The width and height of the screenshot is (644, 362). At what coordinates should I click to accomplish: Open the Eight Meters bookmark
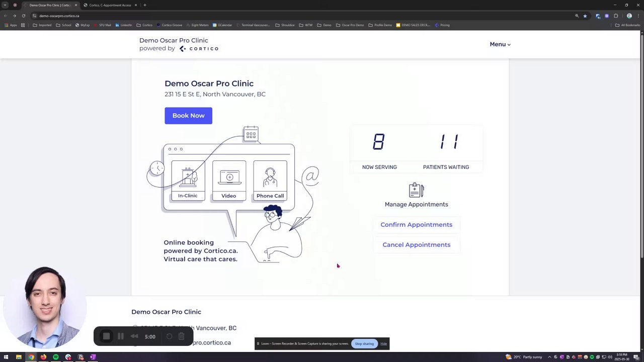pos(197,25)
